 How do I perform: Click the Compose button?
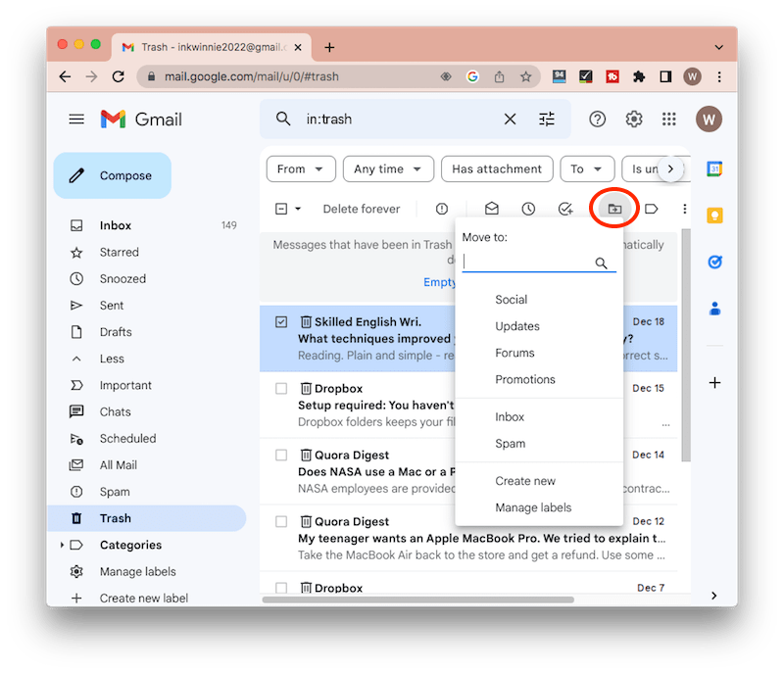(x=112, y=176)
